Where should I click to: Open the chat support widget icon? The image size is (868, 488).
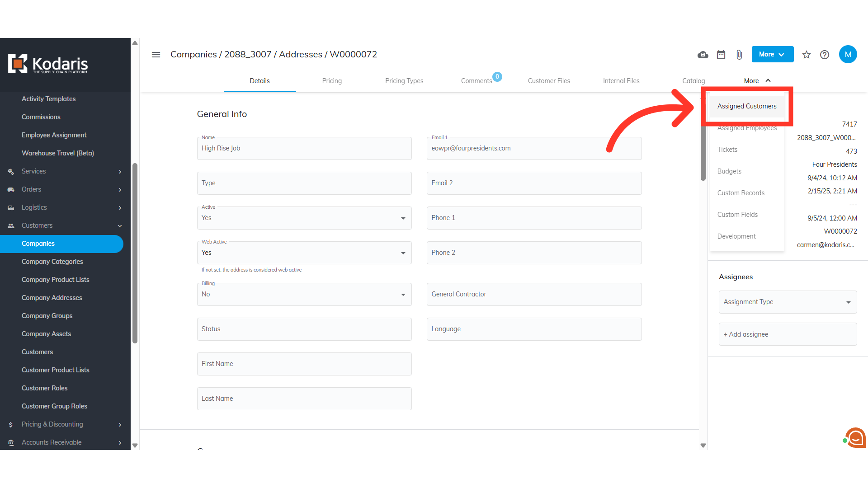click(x=855, y=437)
